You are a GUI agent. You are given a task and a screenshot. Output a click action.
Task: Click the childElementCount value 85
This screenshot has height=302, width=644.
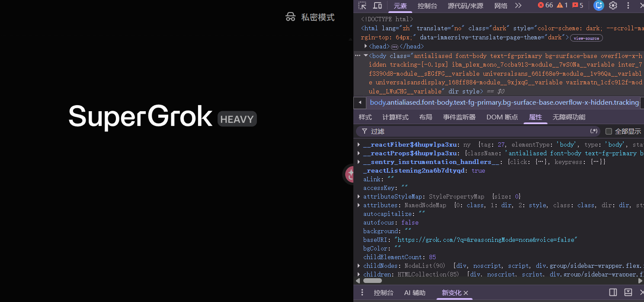point(433,257)
